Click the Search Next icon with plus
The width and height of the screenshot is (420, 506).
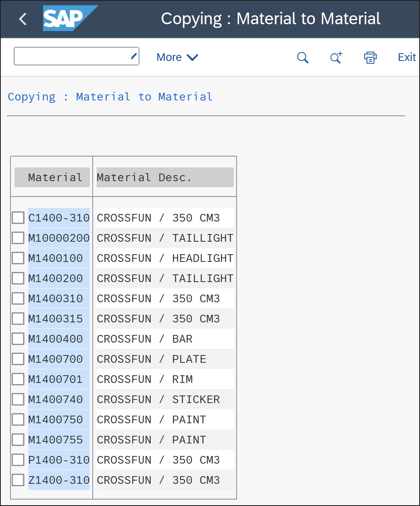point(336,57)
